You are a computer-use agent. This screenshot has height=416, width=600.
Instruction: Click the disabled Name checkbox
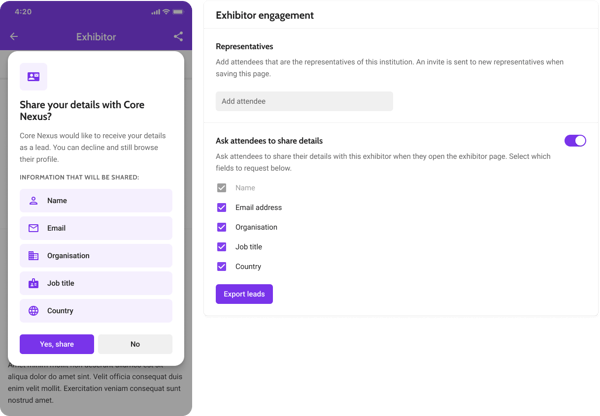[x=222, y=188]
